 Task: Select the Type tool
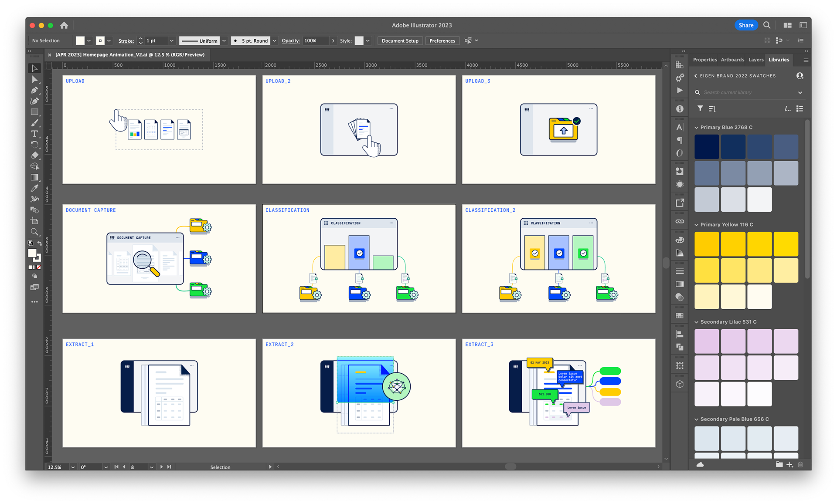[34, 134]
